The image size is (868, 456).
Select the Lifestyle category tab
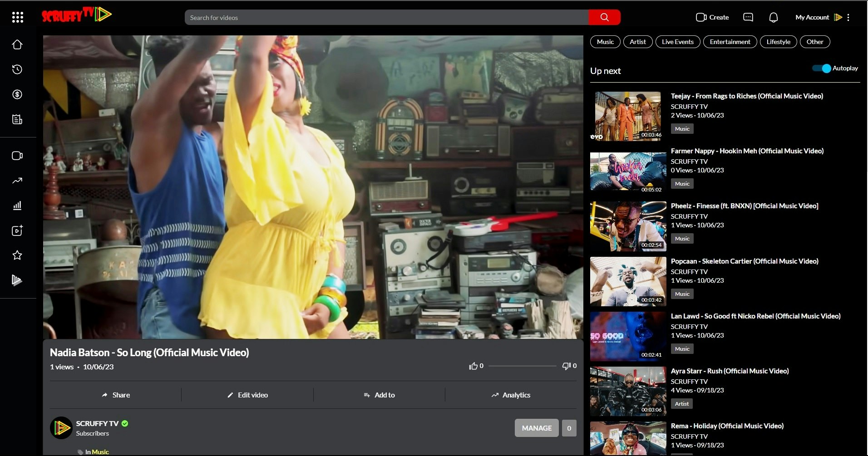point(779,42)
